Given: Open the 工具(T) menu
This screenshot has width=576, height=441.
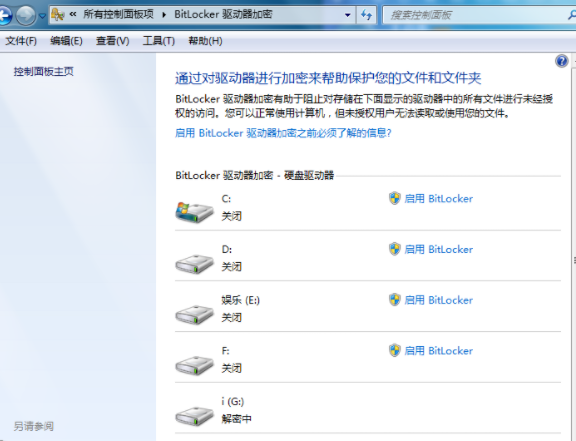Looking at the screenshot, I should click(x=158, y=41).
